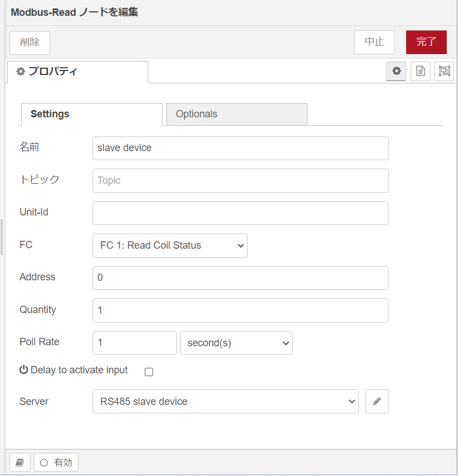Focus the Quantity input field
This screenshot has width=458, height=476.
pyautogui.click(x=240, y=311)
